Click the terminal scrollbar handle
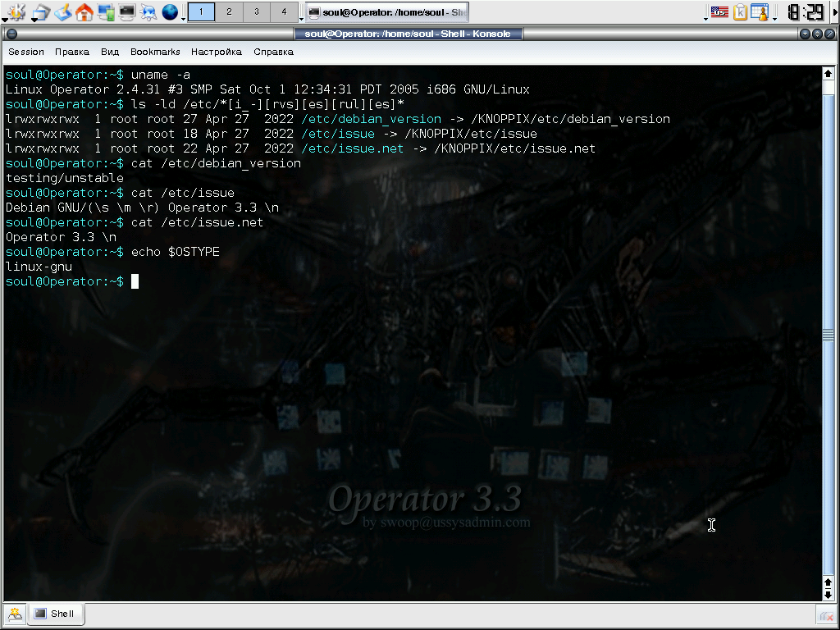 coord(829,335)
